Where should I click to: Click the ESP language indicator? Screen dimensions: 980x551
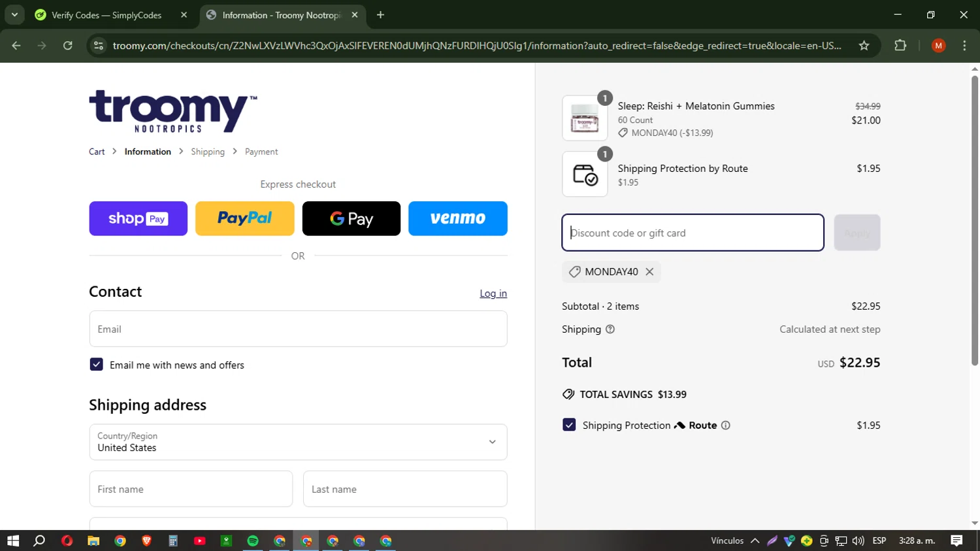tap(879, 541)
